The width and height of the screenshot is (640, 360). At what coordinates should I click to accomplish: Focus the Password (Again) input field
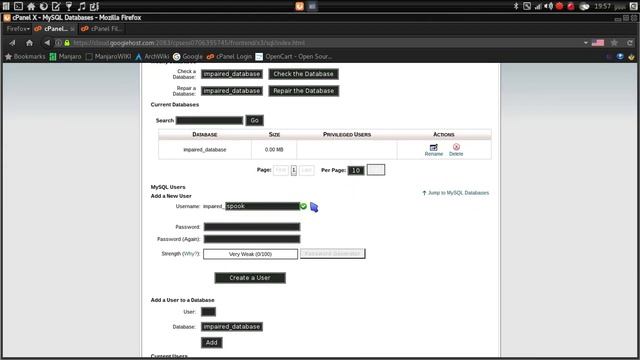[x=252, y=239]
